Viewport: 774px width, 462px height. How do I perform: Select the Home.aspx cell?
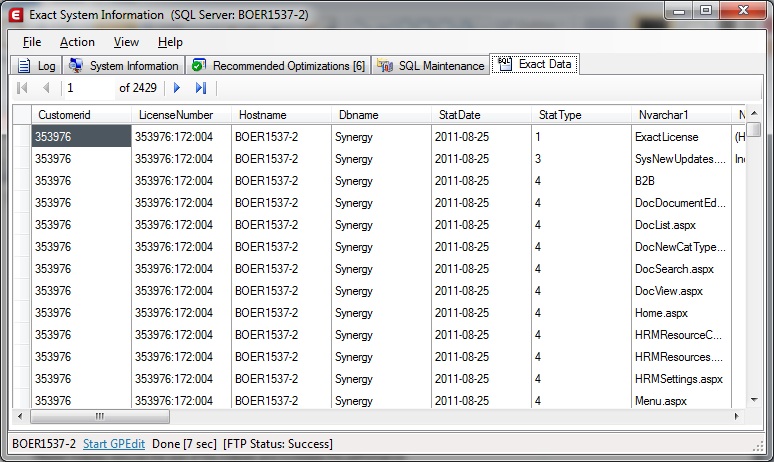pos(682,312)
